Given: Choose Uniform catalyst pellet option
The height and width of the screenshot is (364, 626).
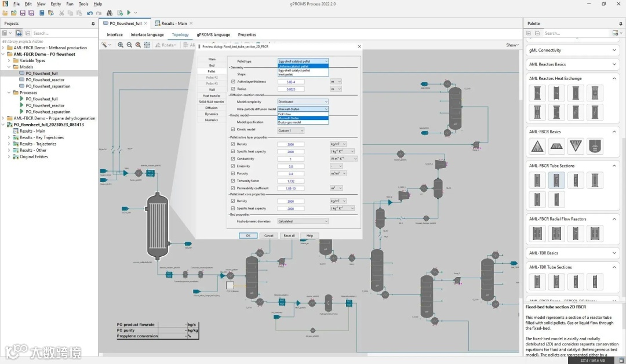Looking at the screenshot, I should [303, 66].
